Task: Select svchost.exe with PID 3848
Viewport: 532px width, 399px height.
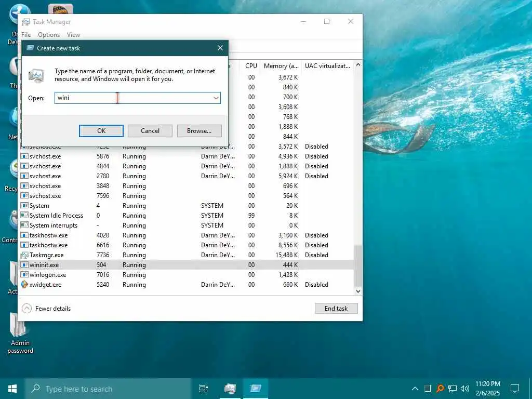Action: click(x=187, y=185)
